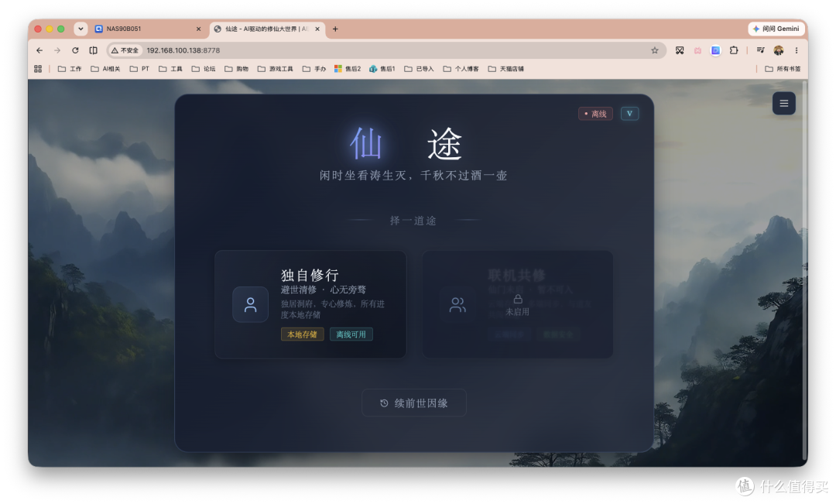Toggle the split view sidebar icon

94,50
